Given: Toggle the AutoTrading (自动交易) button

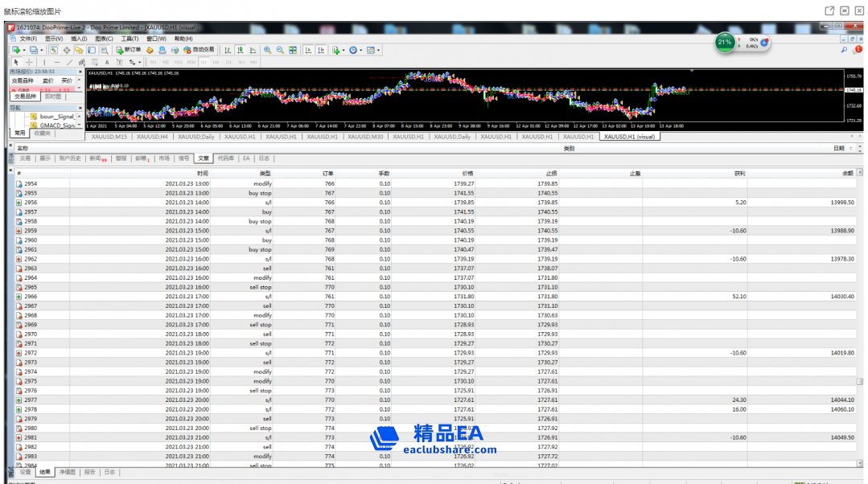Looking at the screenshot, I should pos(199,50).
